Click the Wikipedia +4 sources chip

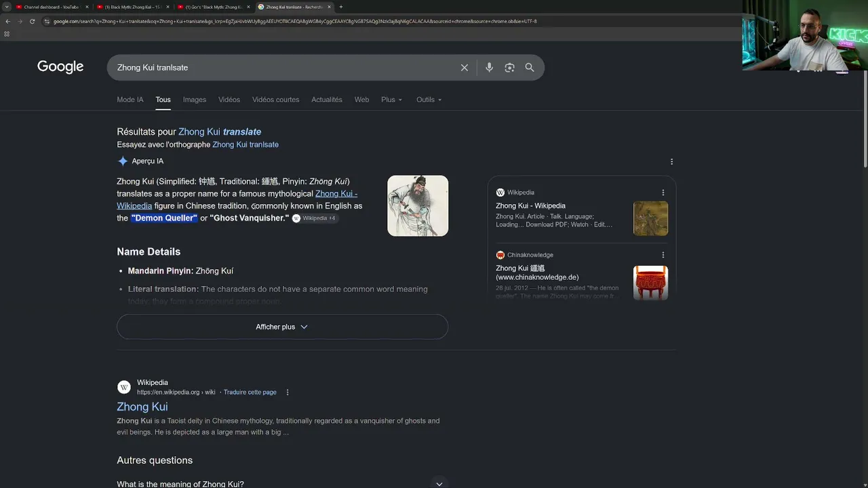pyautogui.click(x=315, y=218)
